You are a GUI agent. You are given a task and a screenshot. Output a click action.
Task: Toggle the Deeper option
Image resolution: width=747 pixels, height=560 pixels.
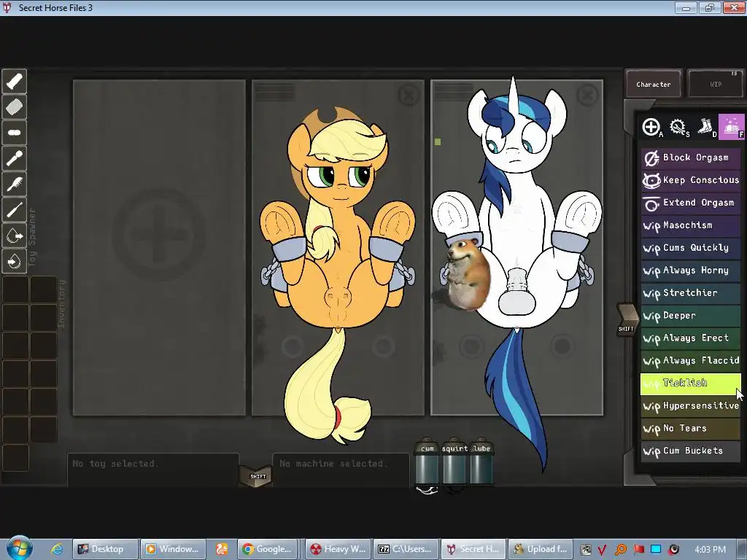coord(690,316)
